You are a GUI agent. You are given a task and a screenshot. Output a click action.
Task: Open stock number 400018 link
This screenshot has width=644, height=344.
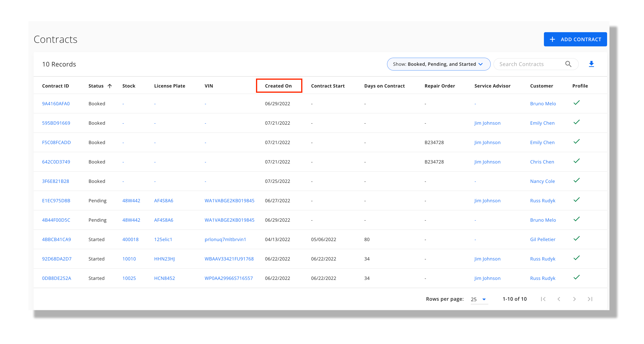(x=130, y=239)
